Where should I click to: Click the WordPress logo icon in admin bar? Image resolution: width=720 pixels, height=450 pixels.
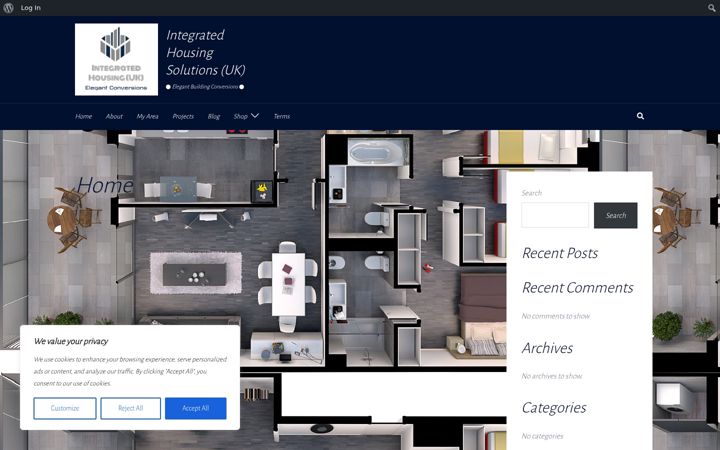click(x=8, y=8)
